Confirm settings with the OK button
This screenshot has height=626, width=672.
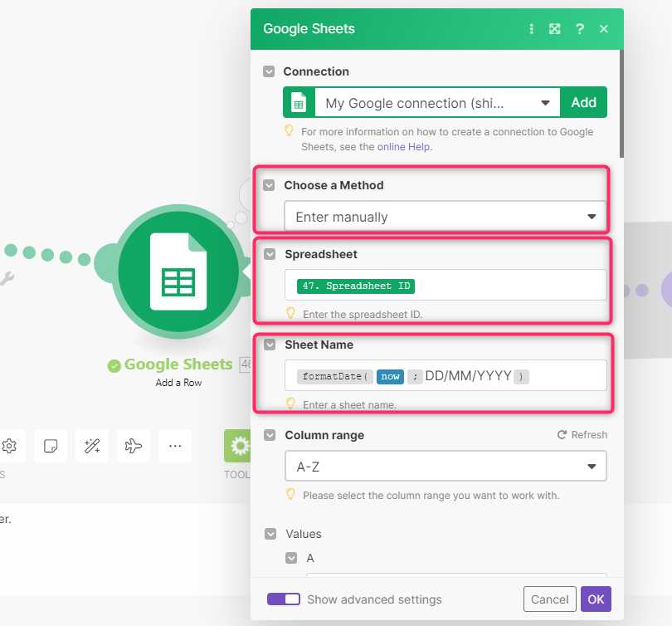(596, 599)
